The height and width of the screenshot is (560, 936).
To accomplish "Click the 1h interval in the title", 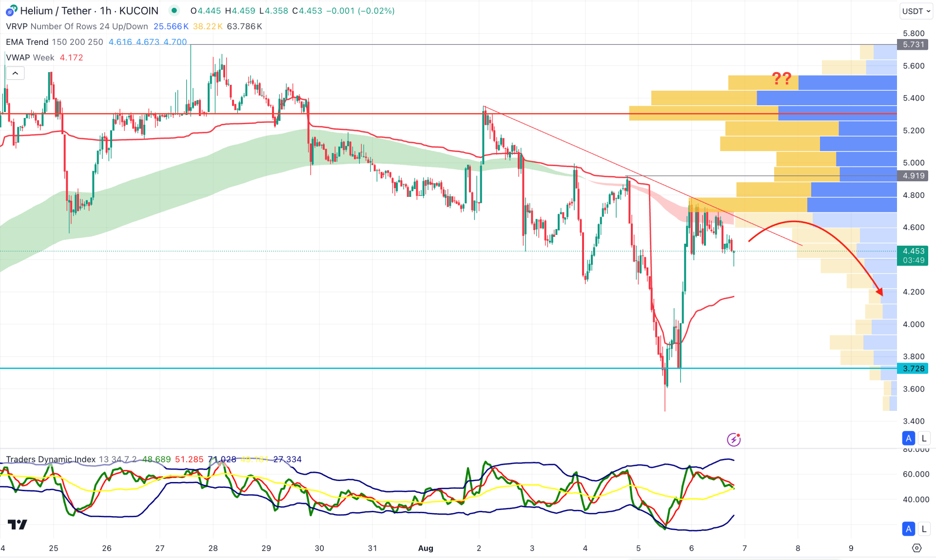I will 105,10.
